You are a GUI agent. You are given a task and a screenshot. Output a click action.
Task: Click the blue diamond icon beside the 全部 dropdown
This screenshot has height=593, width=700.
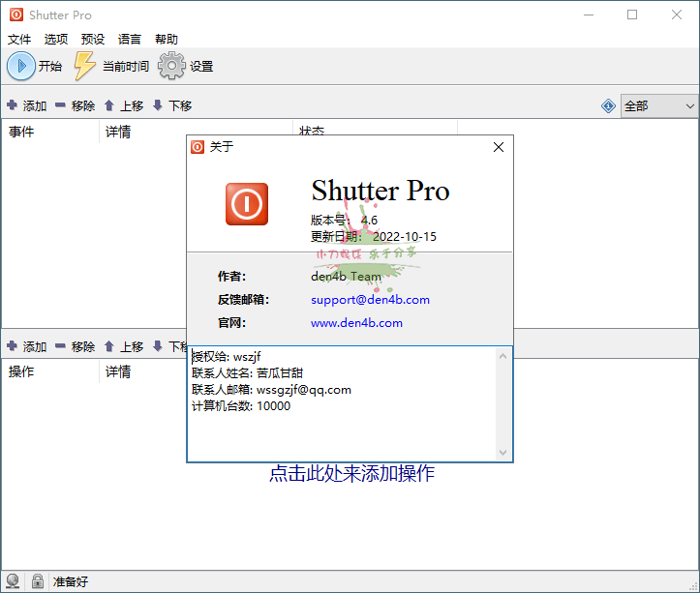tap(608, 105)
